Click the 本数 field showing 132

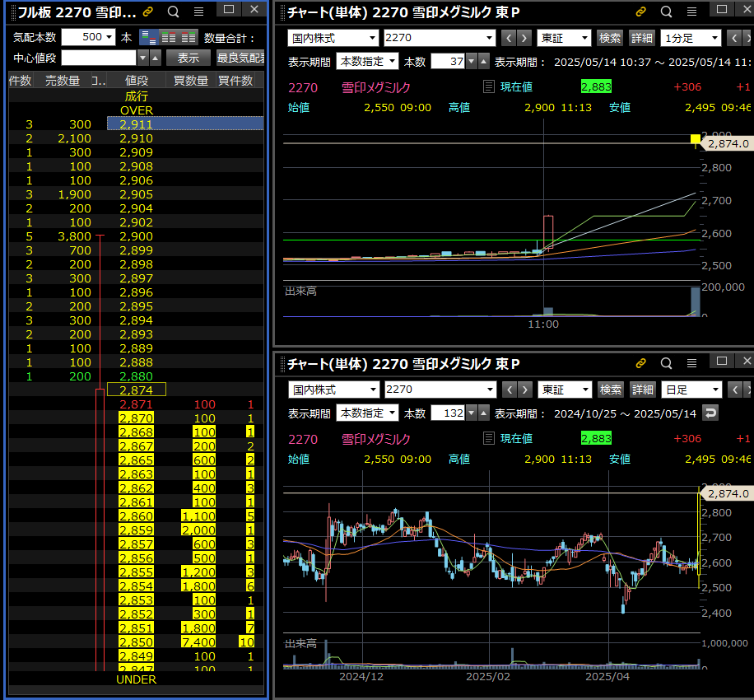click(x=448, y=413)
